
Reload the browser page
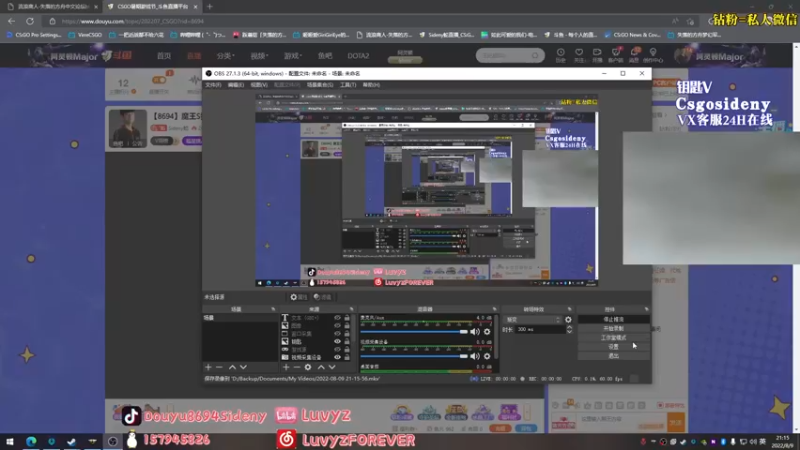tap(30, 21)
